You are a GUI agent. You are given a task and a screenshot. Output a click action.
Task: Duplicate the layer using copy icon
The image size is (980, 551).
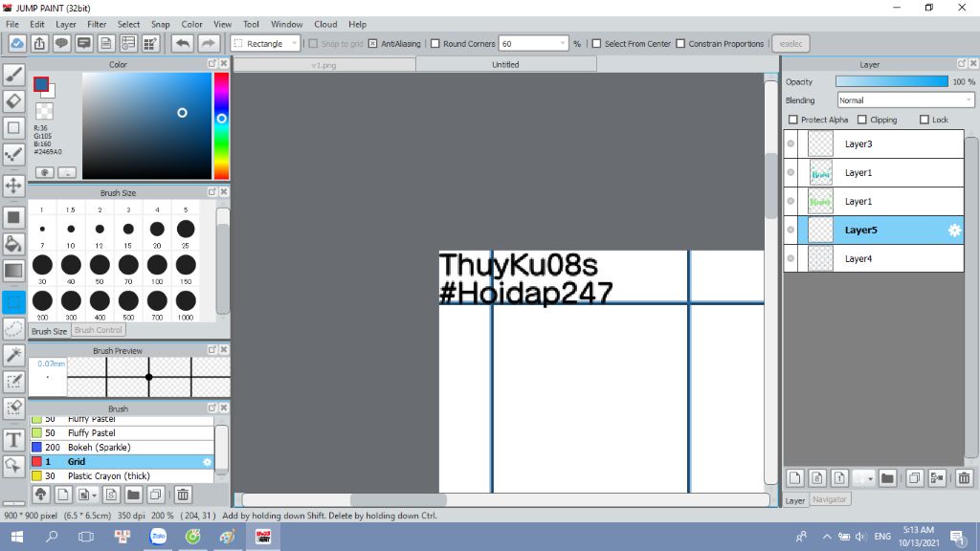tap(914, 478)
